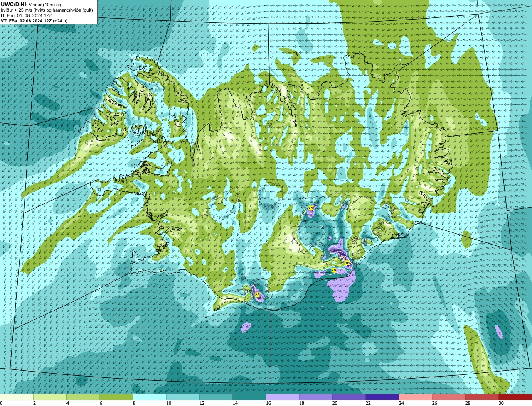Screen dimensions: 532x406
Task: Click the 0–2 m/s pale cream legend swatch
Action: tap(17, 397)
